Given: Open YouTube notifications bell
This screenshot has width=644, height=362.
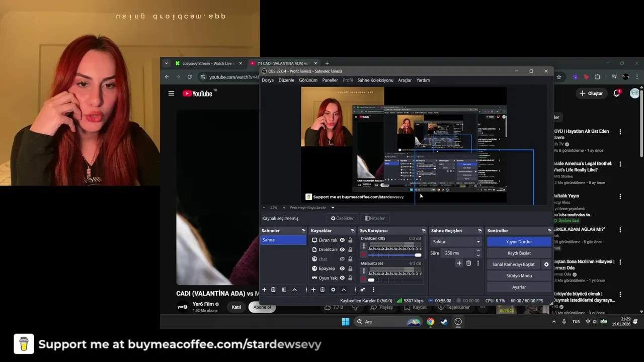Looking at the screenshot, I should pyautogui.click(x=616, y=94).
